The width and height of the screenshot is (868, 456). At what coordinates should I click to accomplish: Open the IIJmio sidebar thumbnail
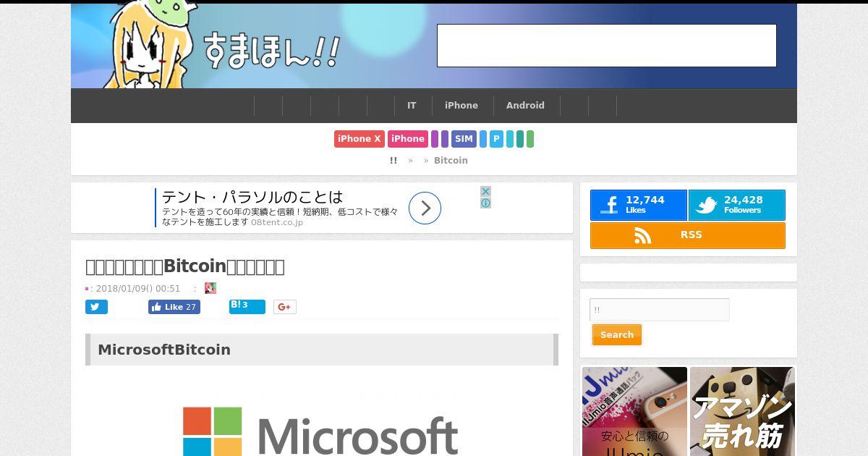[x=634, y=411]
